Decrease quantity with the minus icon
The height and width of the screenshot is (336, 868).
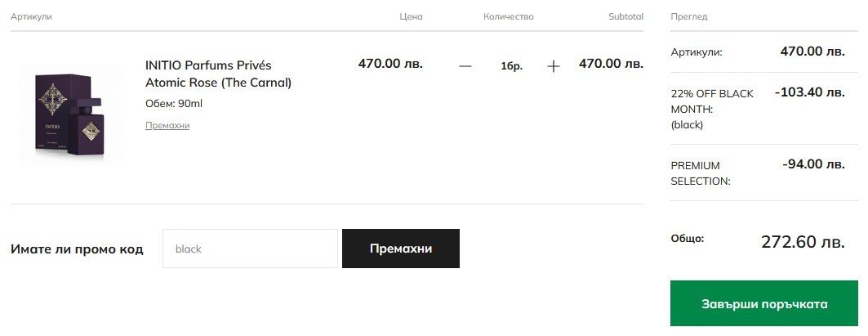tap(465, 66)
